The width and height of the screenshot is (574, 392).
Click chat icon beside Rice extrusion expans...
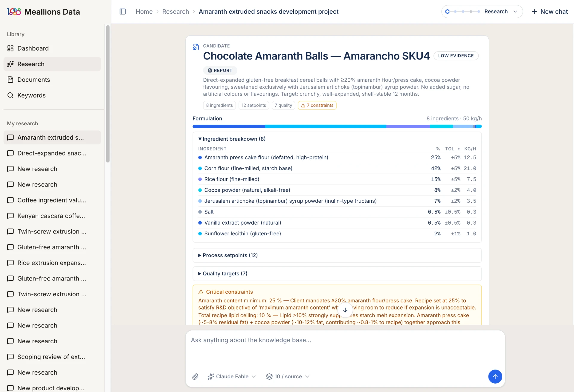coord(10,263)
